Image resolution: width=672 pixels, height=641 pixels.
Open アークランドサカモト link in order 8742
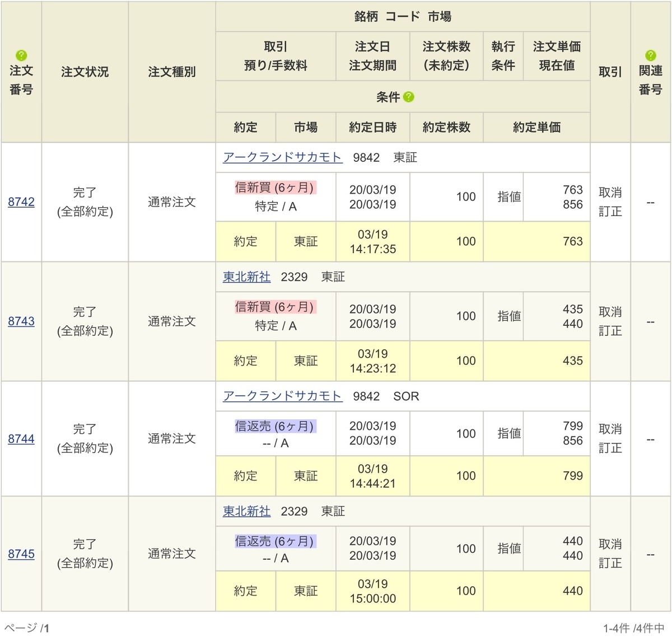282,157
